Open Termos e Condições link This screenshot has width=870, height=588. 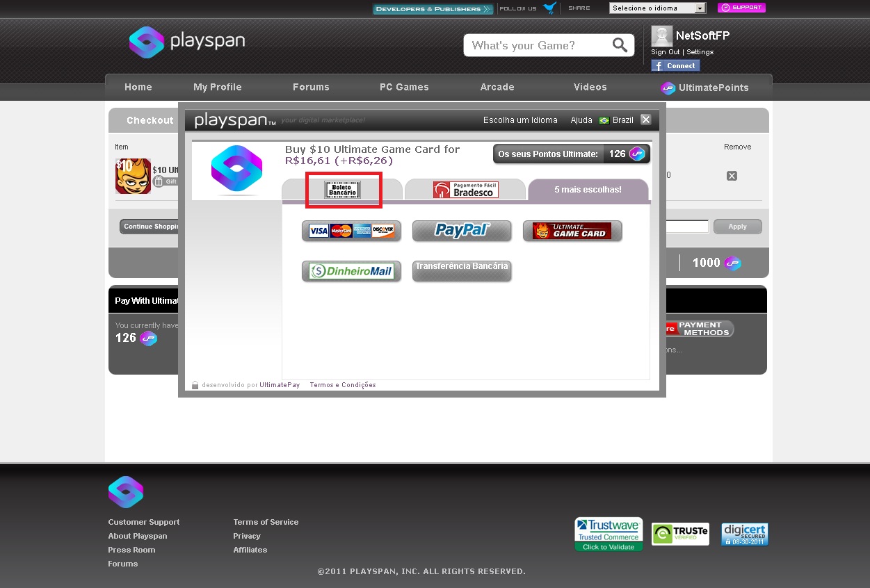click(x=343, y=385)
